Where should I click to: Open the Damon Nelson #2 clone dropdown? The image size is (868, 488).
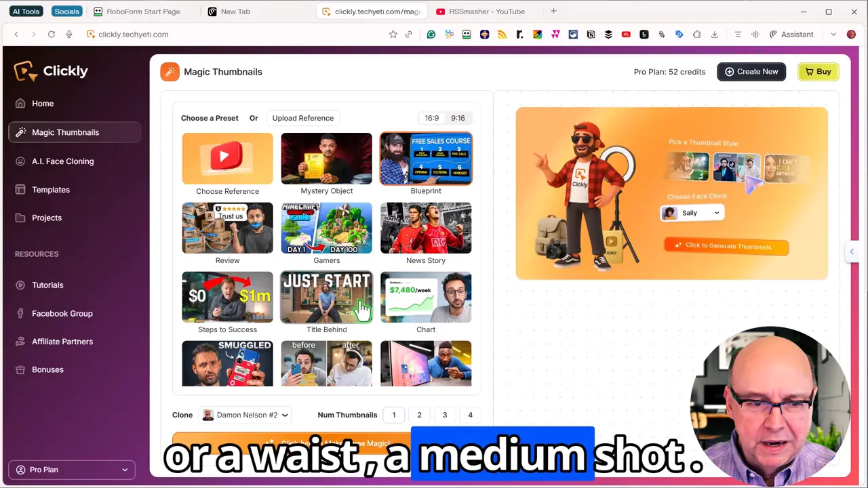click(x=245, y=415)
